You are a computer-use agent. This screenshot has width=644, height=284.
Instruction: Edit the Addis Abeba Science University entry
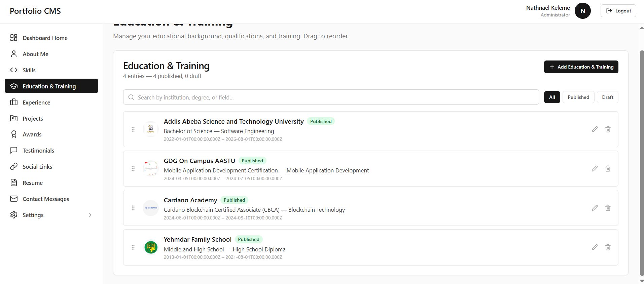595,129
